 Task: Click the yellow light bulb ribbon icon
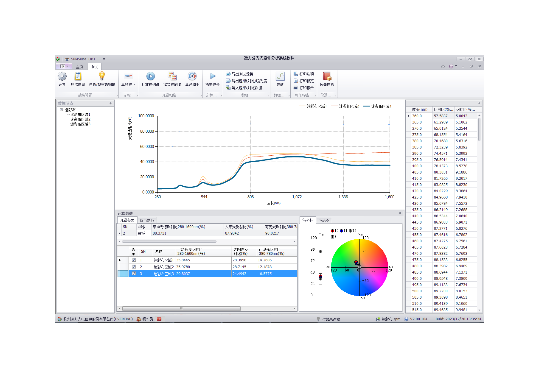tap(102, 75)
